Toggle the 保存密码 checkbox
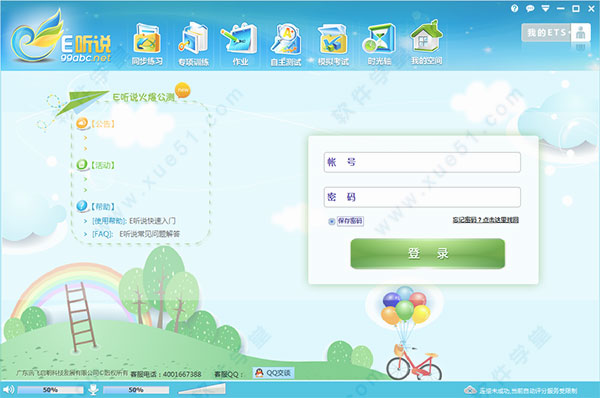The width and height of the screenshot is (600, 398). [332, 221]
